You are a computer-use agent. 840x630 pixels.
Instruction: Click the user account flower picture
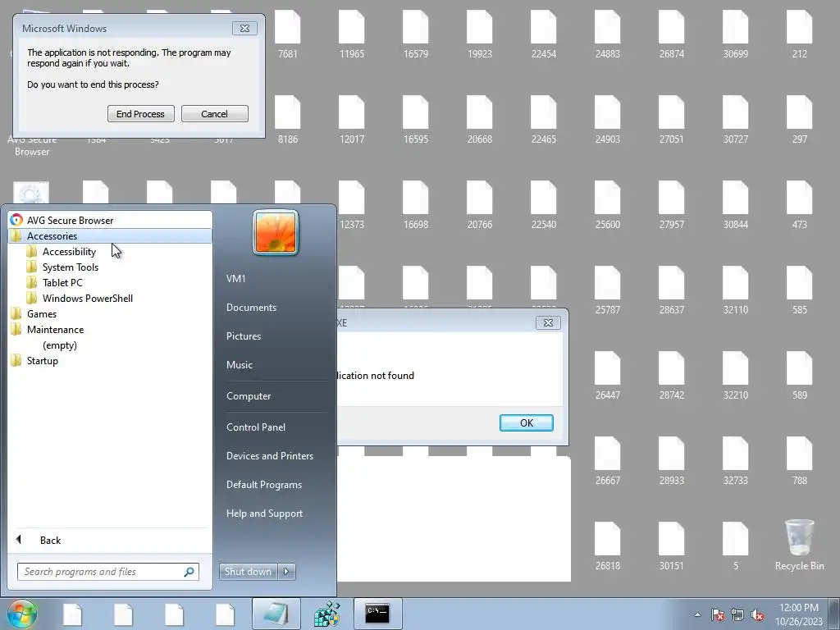(276, 232)
